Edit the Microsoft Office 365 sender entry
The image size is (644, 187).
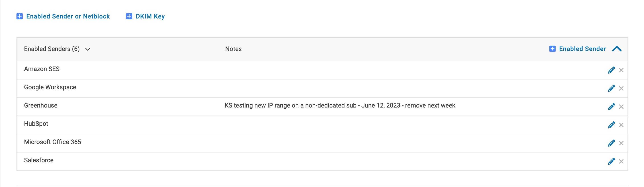coord(611,143)
